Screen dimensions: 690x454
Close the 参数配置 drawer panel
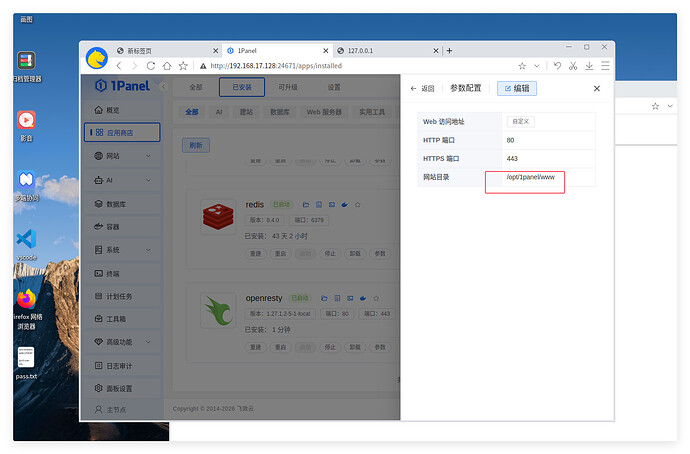pyautogui.click(x=597, y=88)
